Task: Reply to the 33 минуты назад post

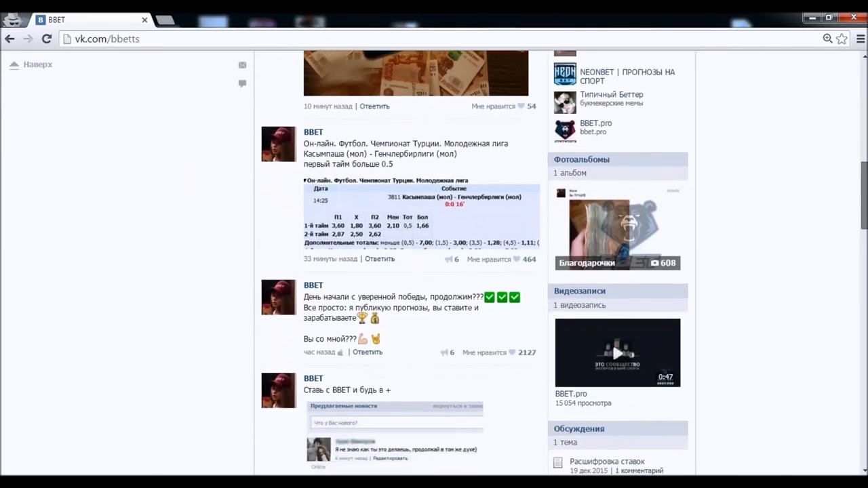Action: coord(380,259)
